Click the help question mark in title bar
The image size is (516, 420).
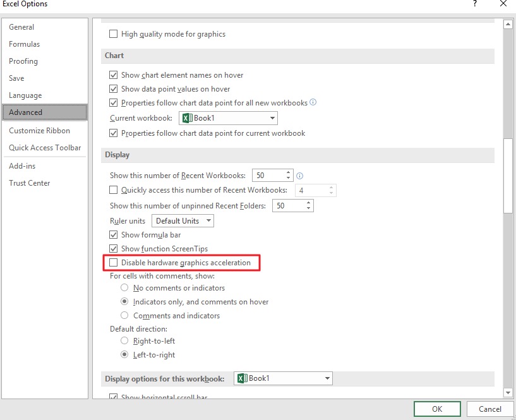(x=474, y=4)
